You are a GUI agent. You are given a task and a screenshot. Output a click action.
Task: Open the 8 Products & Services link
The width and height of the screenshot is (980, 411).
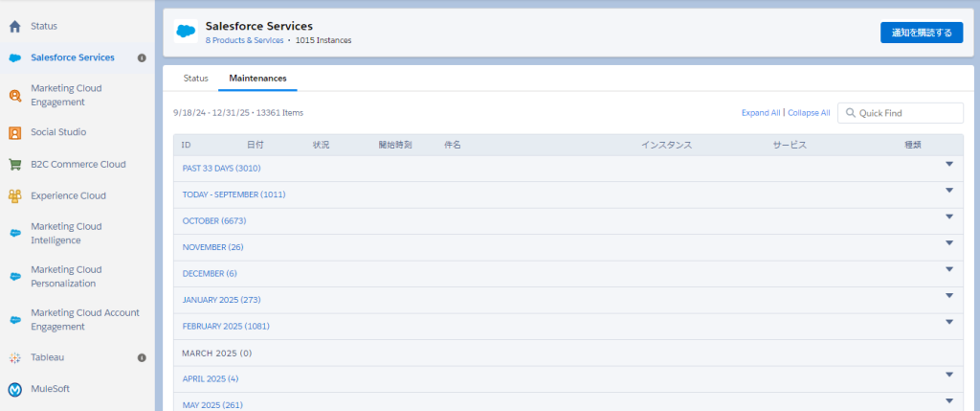tap(244, 40)
